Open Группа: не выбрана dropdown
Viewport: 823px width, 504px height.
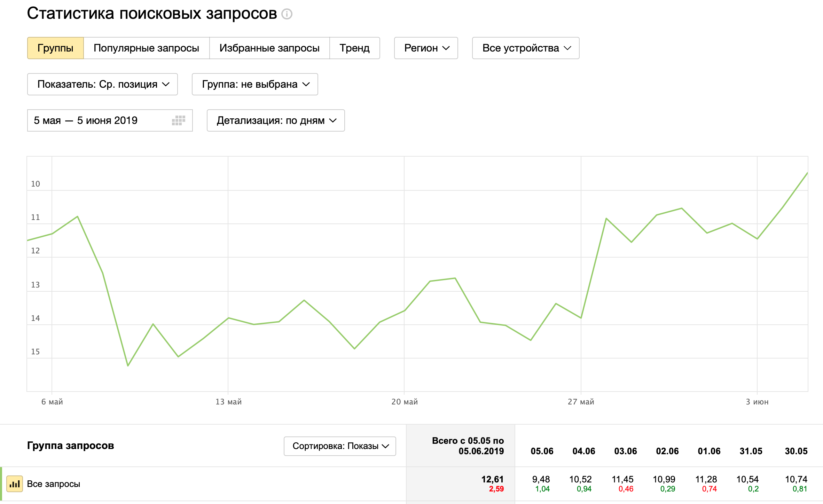click(255, 84)
